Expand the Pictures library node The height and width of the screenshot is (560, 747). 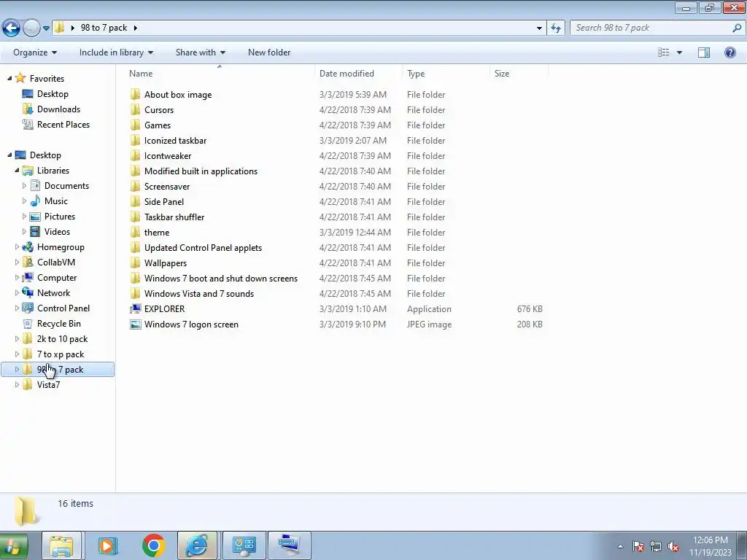point(24,216)
